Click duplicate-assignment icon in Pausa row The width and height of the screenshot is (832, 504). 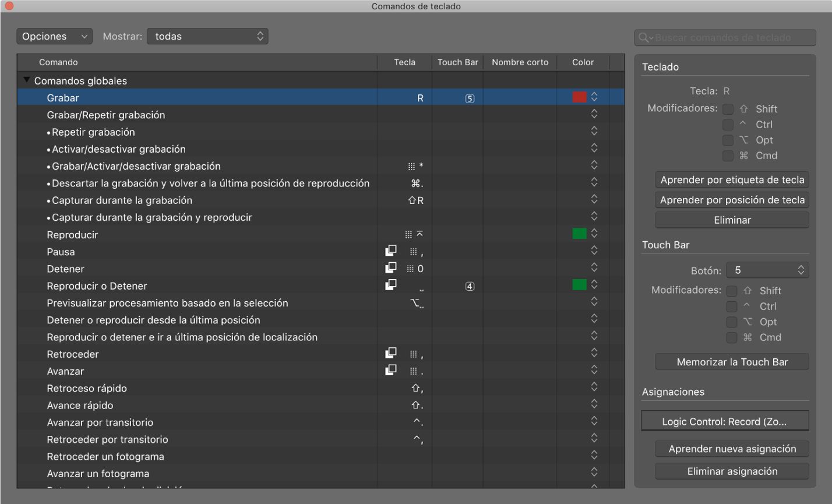tap(391, 251)
